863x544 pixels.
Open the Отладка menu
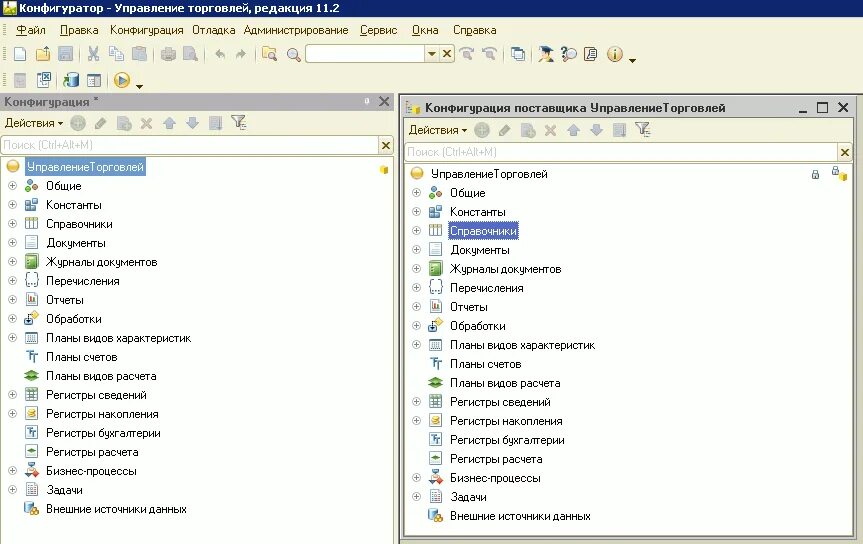coord(214,30)
